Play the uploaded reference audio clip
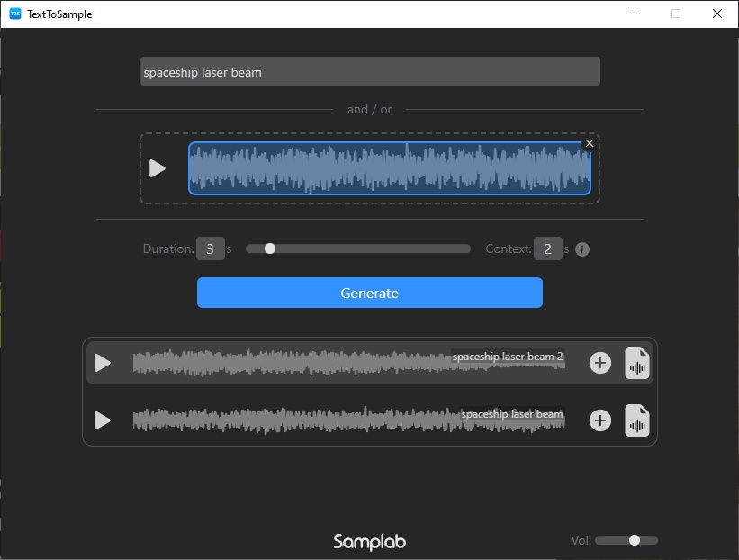The image size is (739, 560). [158, 168]
